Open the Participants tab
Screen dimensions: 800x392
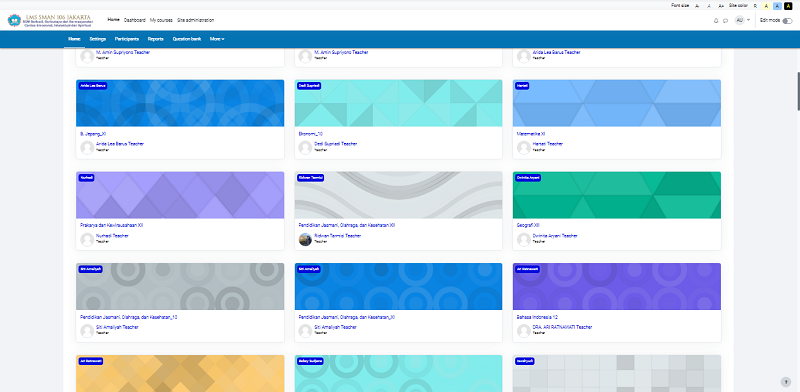coord(127,39)
